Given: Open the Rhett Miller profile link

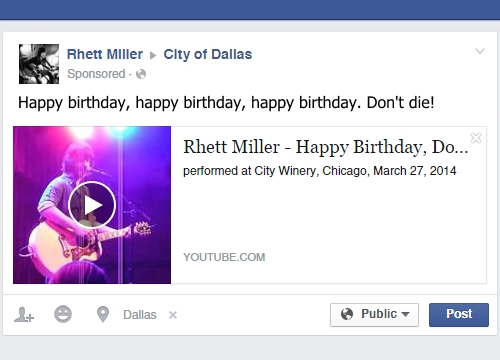Looking at the screenshot, I should pos(105,54).
